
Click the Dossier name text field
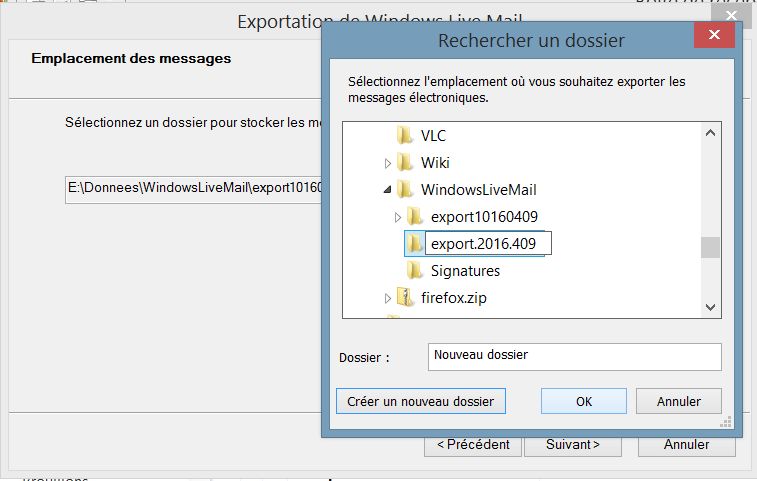(575, 356)
